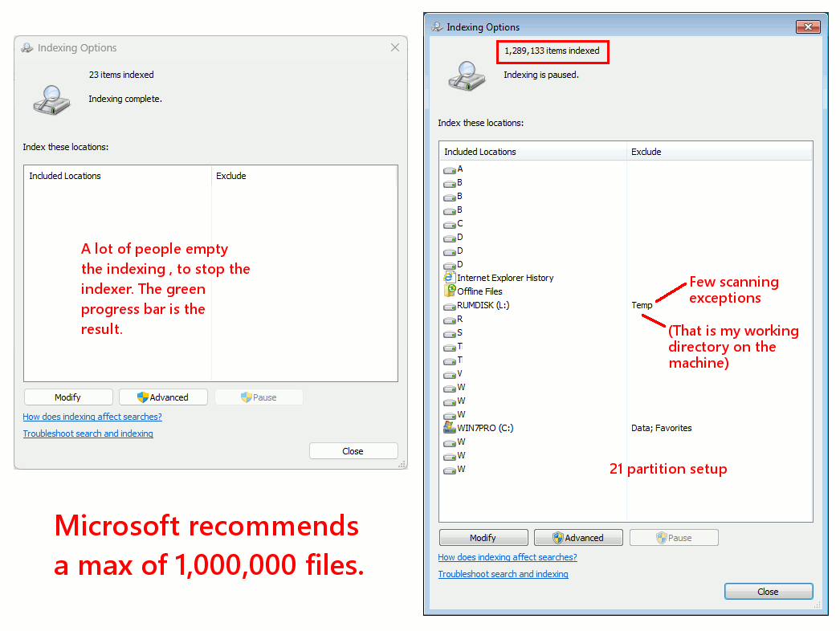Click the RUMDISK (L:) drive icon
840x631 pixels.
click(450, 307)
